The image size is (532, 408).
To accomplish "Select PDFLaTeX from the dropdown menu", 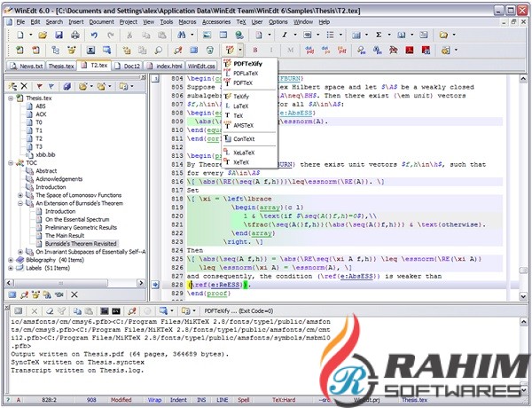I will pyautogui.click(x=246, y=74).
